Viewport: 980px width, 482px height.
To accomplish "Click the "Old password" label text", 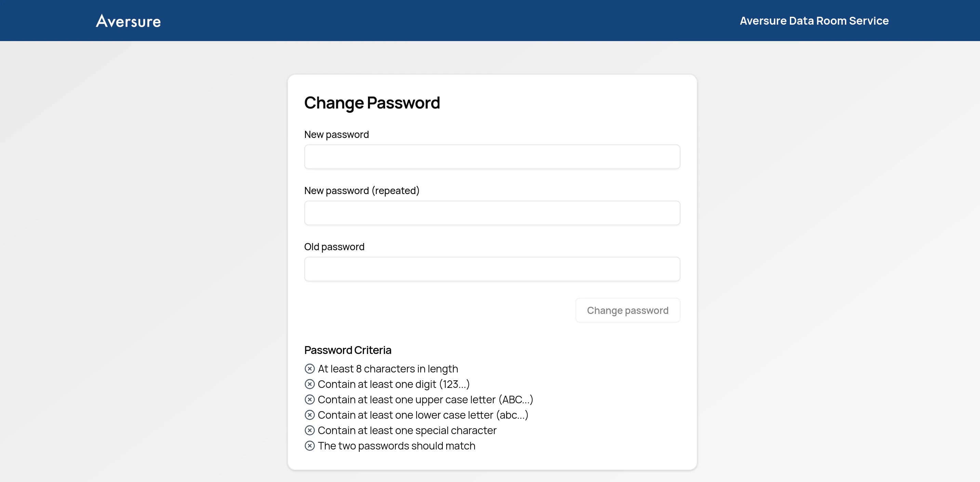I will point(334,246).
